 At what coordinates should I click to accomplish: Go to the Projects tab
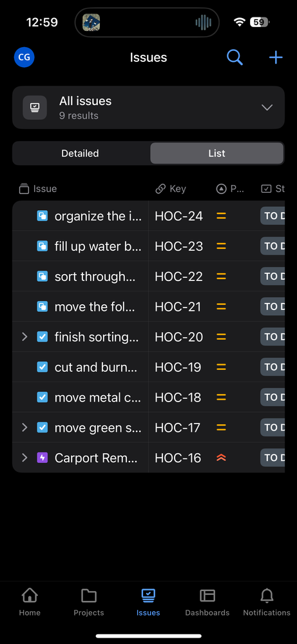click(89, 602)
